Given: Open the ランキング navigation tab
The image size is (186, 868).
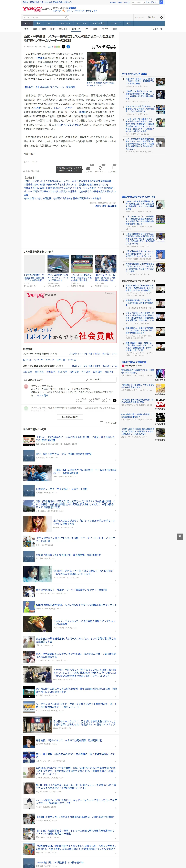Looking at the screenshot, I should click(x=115, y=24).
